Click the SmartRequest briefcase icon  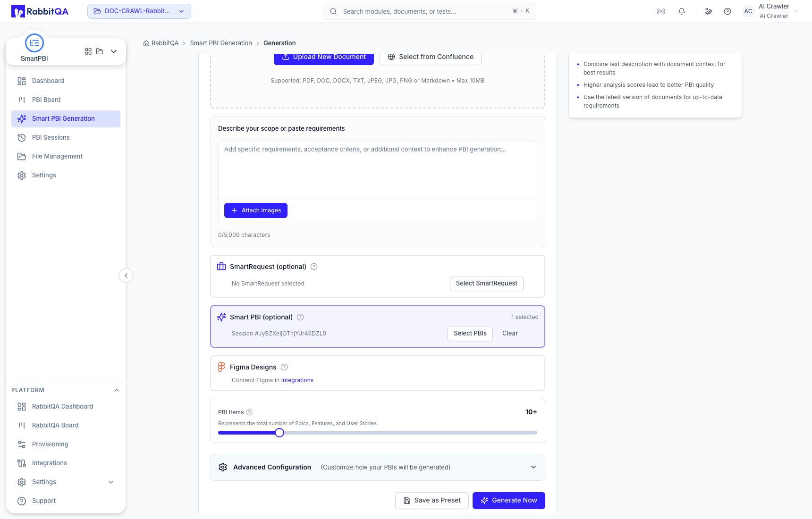(221, 267)
